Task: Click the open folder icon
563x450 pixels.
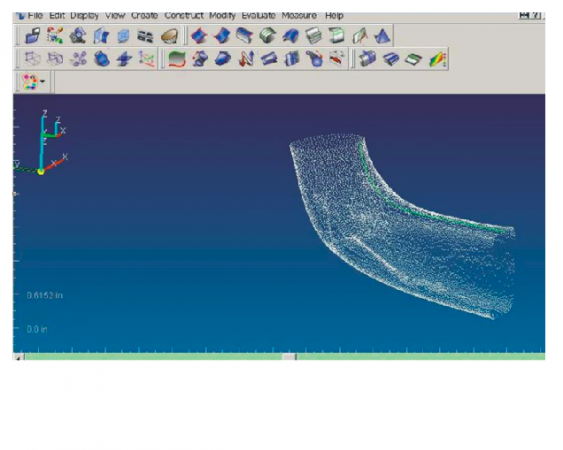Action: point(32,36)
